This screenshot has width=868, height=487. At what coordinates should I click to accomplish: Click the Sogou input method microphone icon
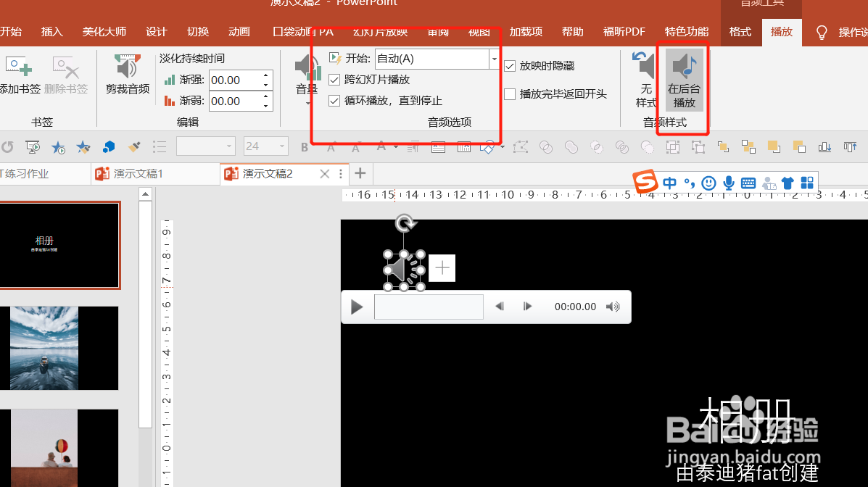click(728, 183)
